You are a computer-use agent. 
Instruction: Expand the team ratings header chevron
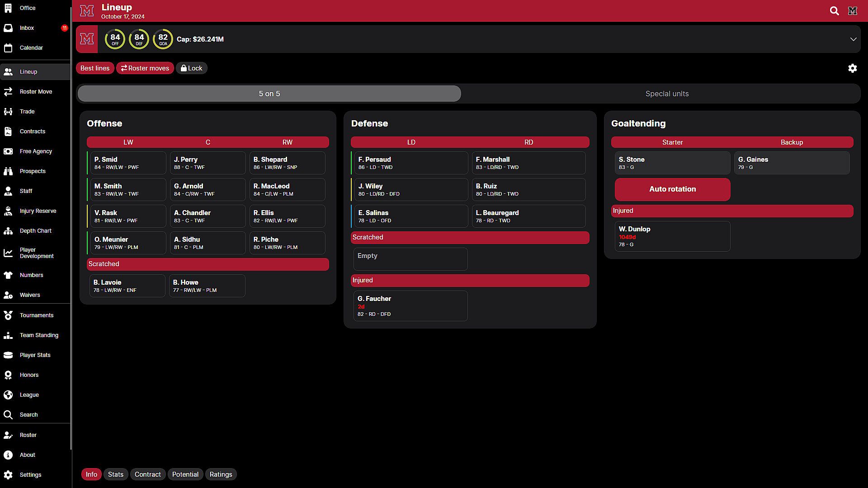point(853,39)
